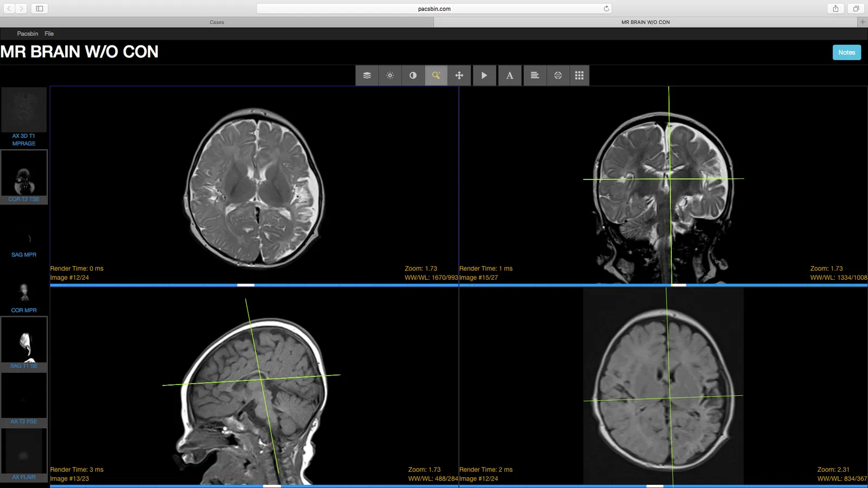Viewport: 868px width, 488px height.
Task: Switch to the Cases browser tab
Action: [217, 22]
